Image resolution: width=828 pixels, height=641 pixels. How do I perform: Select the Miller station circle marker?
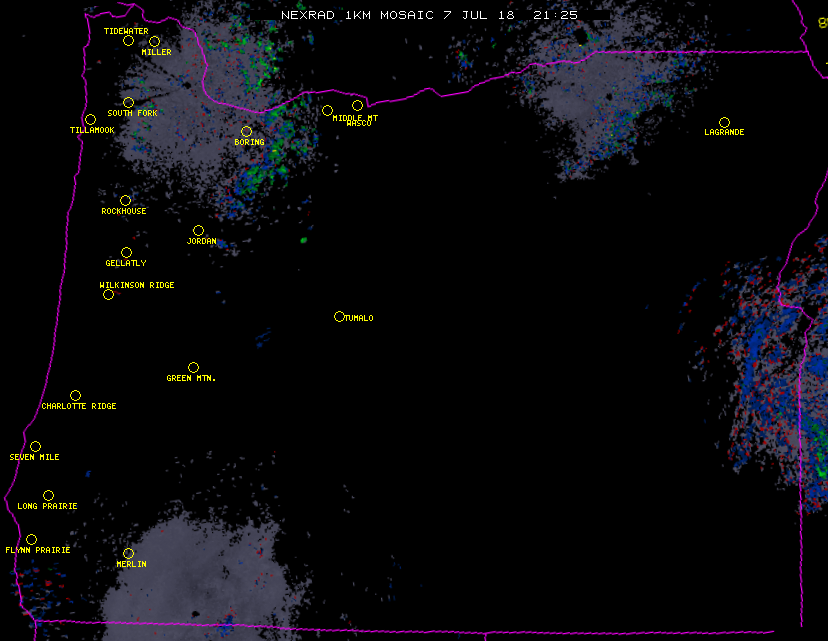click(x=154, y=41)
